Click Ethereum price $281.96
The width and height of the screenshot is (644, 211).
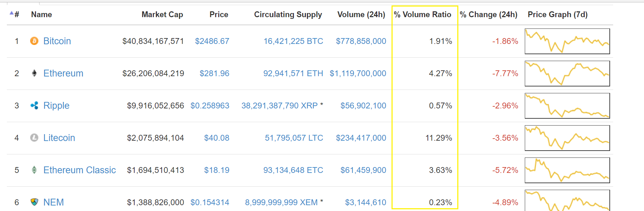214,73
